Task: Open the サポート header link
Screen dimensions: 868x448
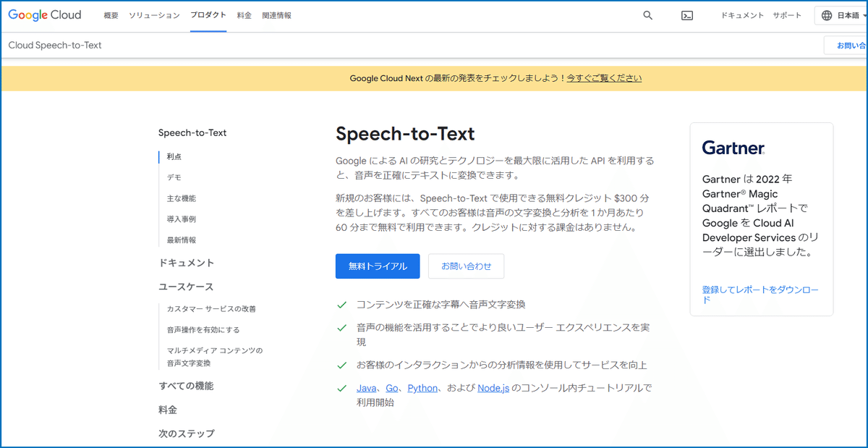Action: [x=787, y=15]
